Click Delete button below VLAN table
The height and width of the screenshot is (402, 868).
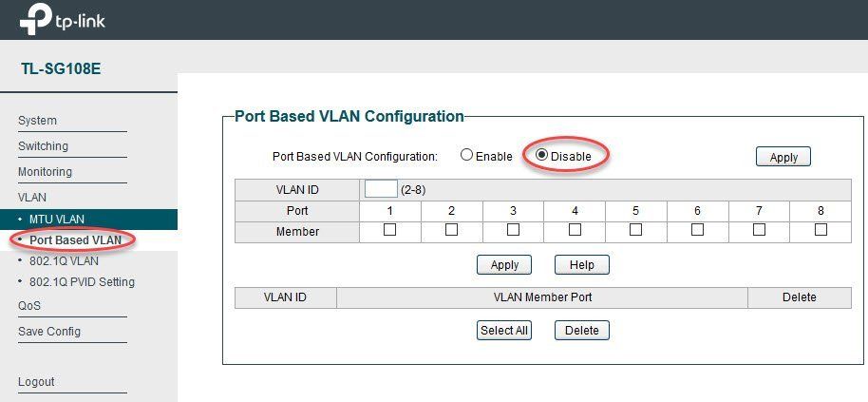click(582, 331)
